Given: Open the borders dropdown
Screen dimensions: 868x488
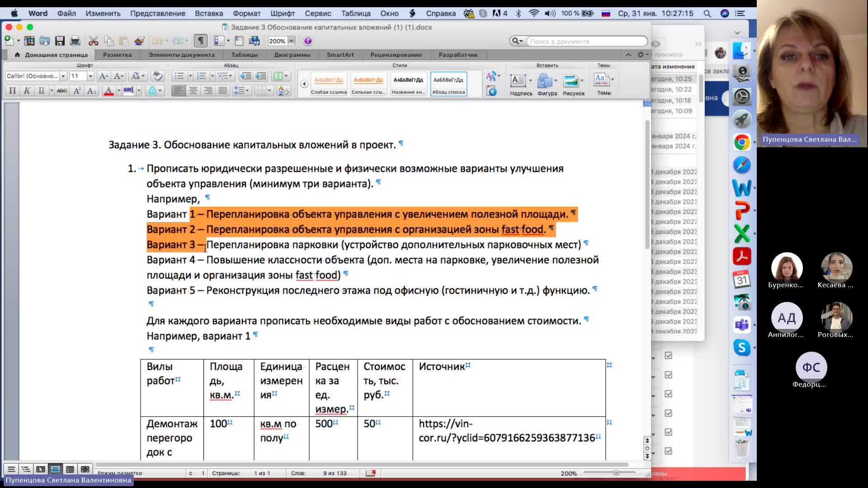Looking at the screenshot, I should click(x=263, y=91).
